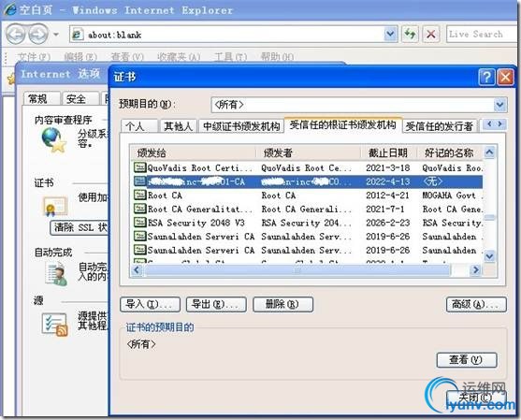Open the 工具(T) menu
Viewport: 521px width, 420px height.
tap(230, 57)
